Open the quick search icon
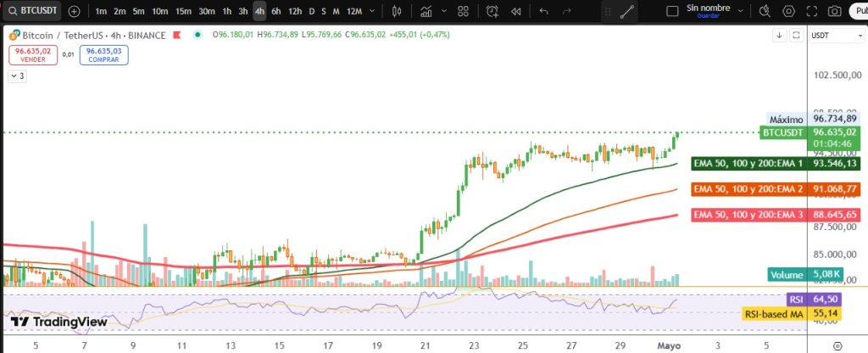The height and width of the screenshot is (353, 868). click(x=765, y=11)
